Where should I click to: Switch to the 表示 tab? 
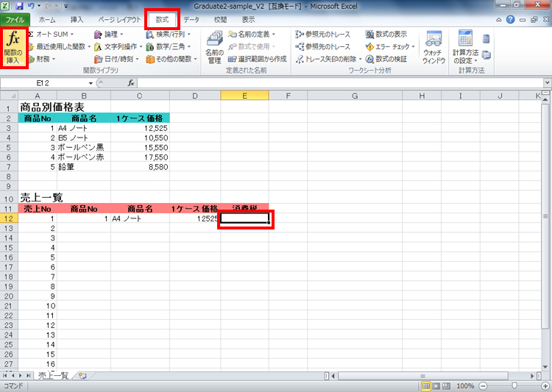[248, 20]
